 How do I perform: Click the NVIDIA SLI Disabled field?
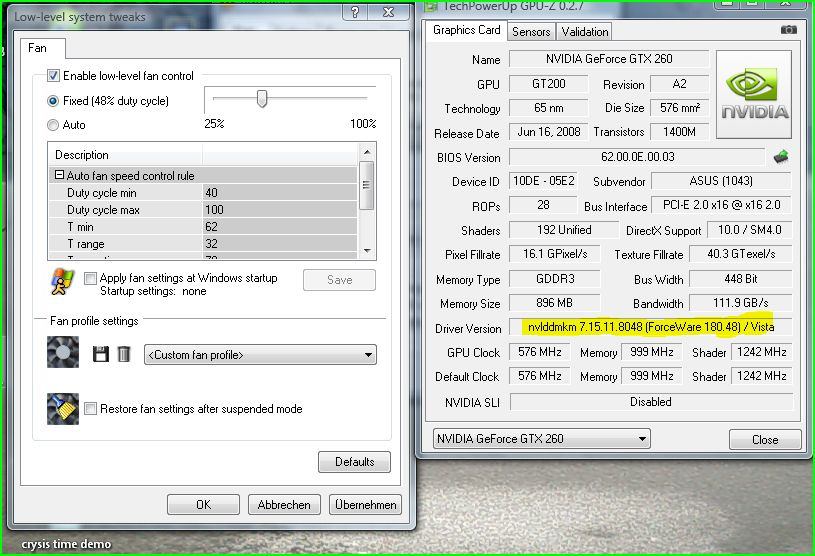(x=651, y=402)
